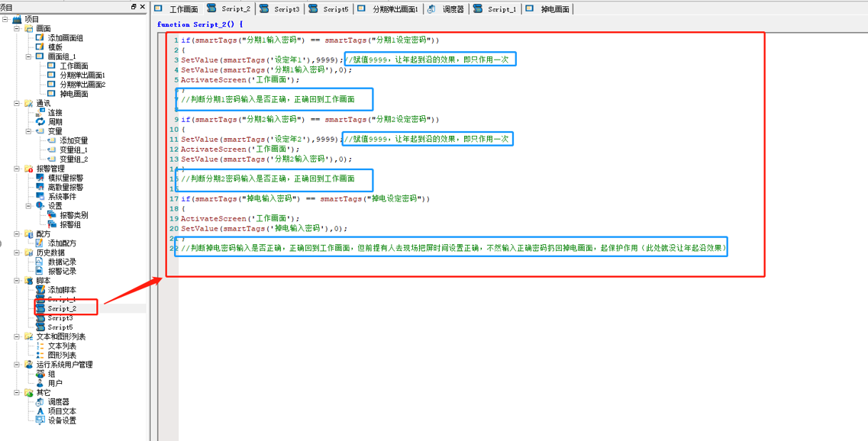Collapse the 其它 folder node
The width and height of the screenshot is (868, 441).
click(17, 392)
